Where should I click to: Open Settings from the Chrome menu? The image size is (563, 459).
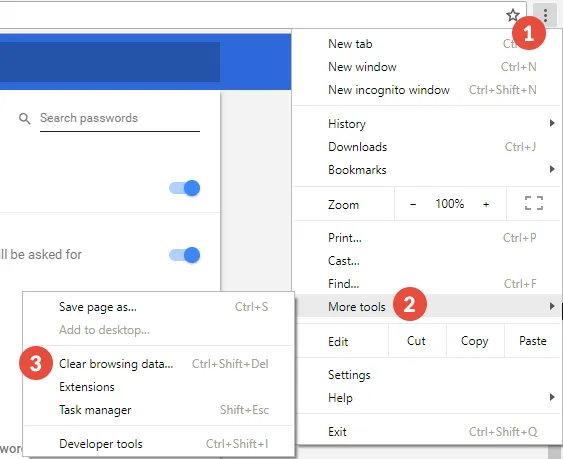[427, 375]
